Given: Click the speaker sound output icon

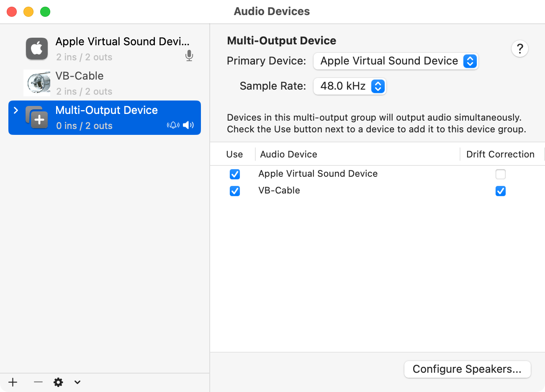Looking at the screenshot, I should (188, 125).
